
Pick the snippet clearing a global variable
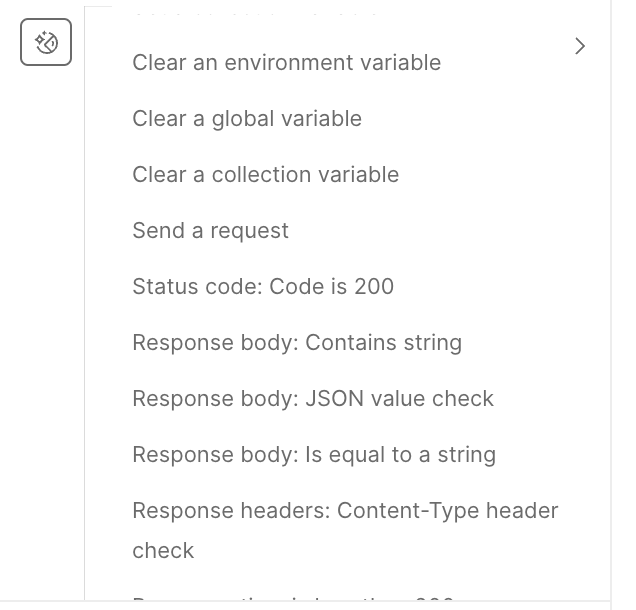(x=247, y=118)
